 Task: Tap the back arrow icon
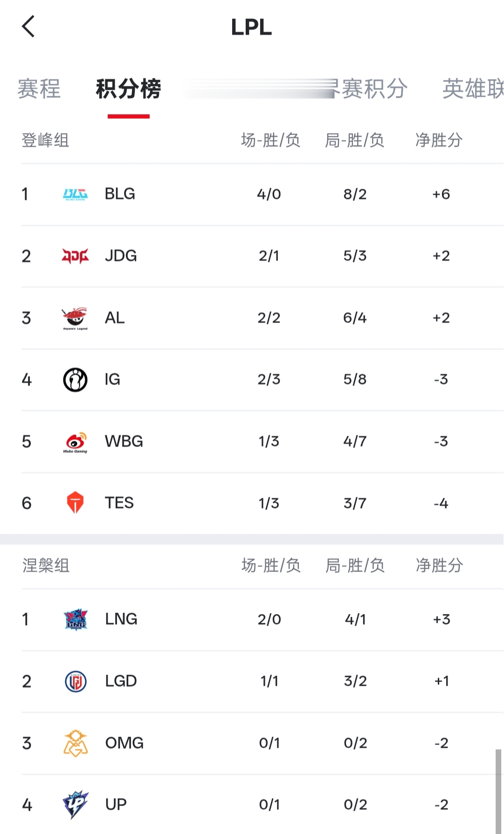pyautogui.click(x=28, y=26)
